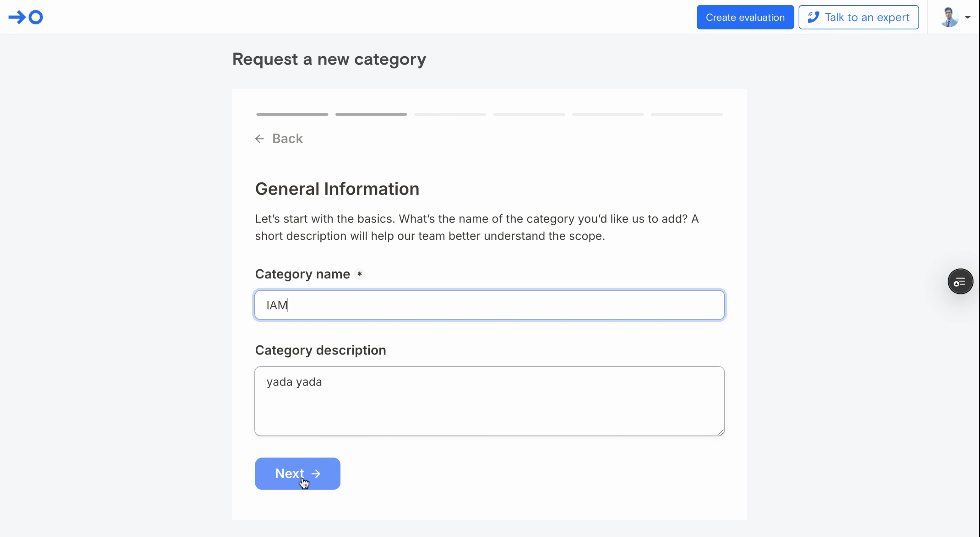Click into the Category description textarea
Image resolution: width=980 pixels, height=537 pixels.
coord(489,401)
